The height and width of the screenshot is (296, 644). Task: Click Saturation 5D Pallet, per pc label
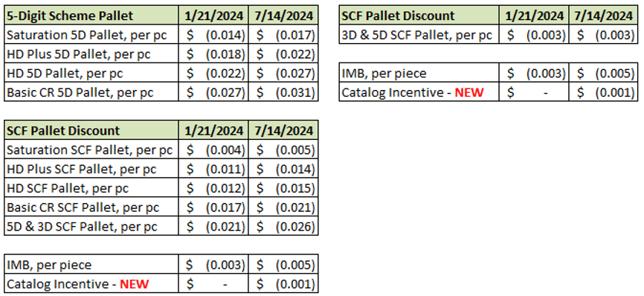tap(87, 35)
